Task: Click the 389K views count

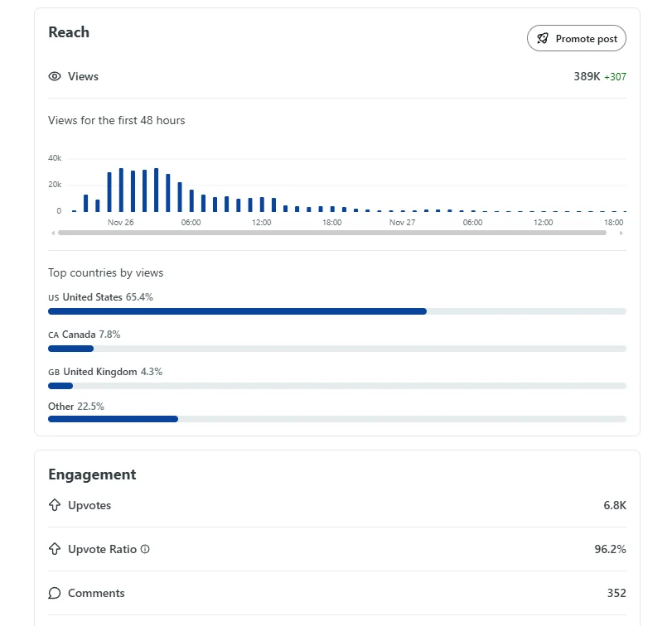Action: pos(587,76)
